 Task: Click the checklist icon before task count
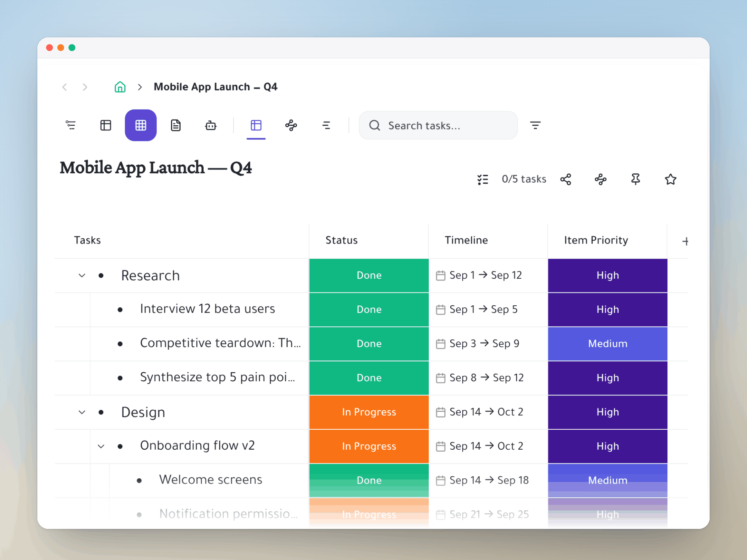click(x=483, y=179)
